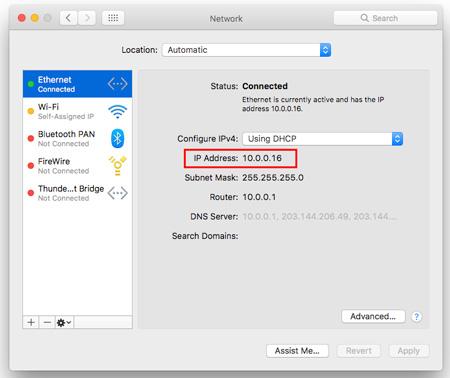The image size is (450, 378).
Task: Open the gear action menu
Action: [x=64, y=322]
